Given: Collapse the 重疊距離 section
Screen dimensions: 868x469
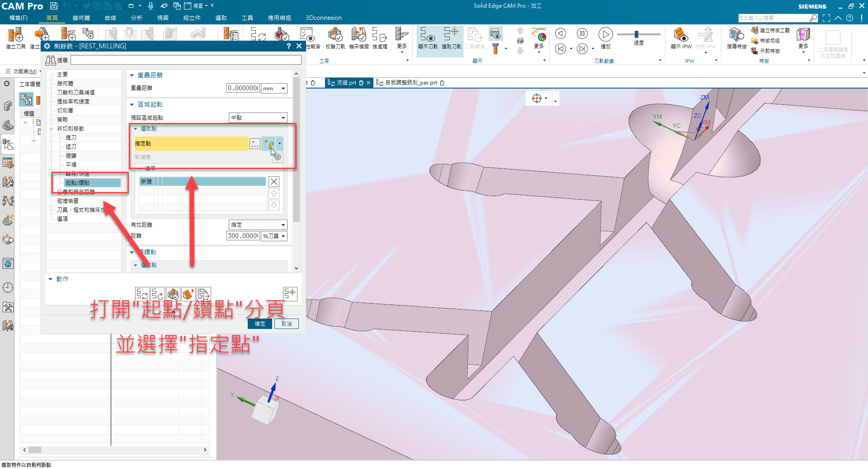Looking at the screenshot, I should point(132,75).
